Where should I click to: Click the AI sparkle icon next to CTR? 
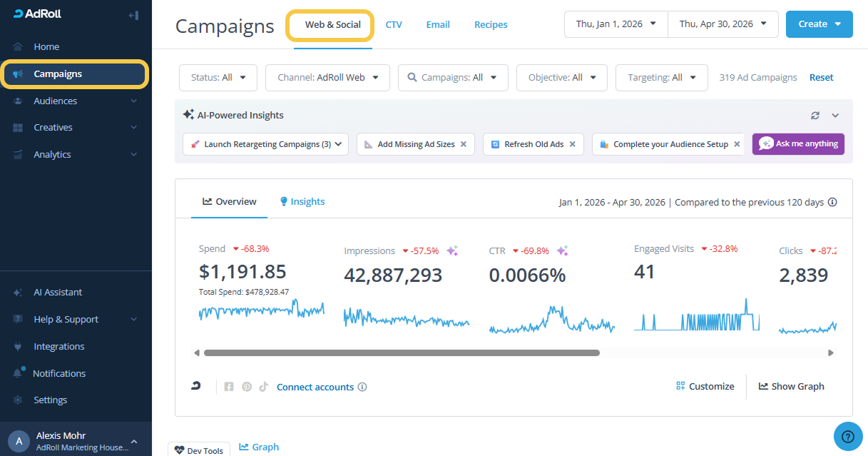(x=562, y=250)
